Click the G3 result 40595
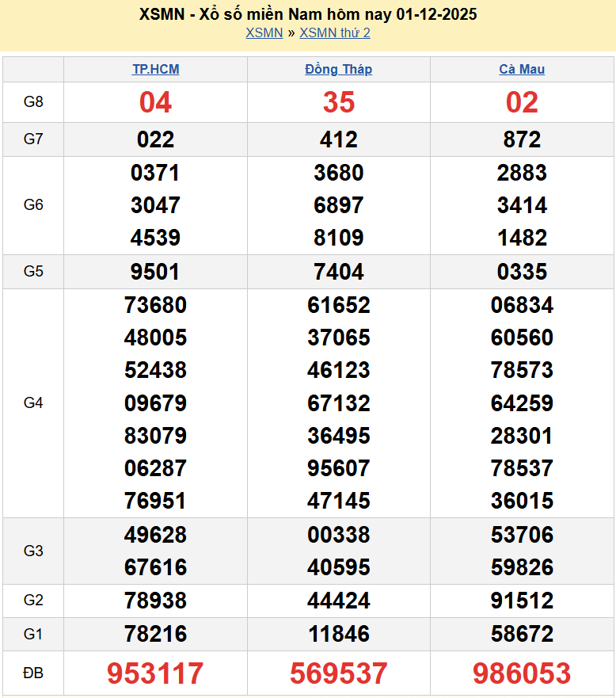The image size is (616, 698). [x=338, y=567]
